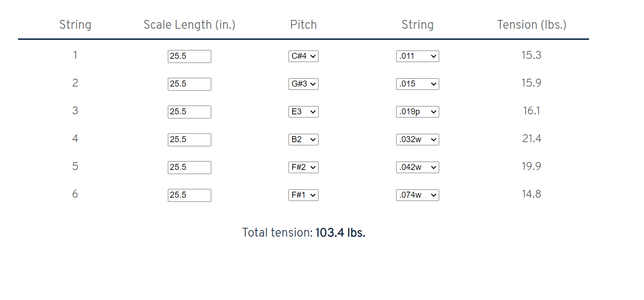Open the F#2 pitch dropdown for string 5

click(x=303, y=167)
